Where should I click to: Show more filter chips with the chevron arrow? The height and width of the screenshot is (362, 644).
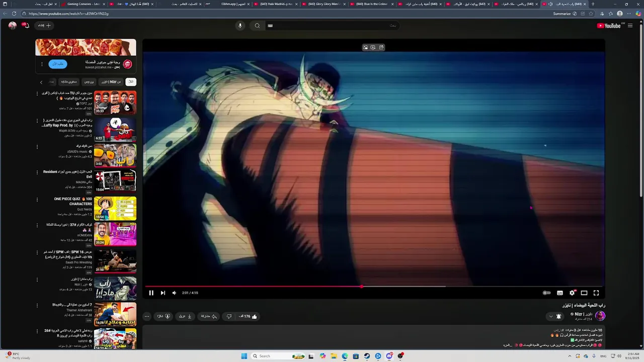pos(41,81)
